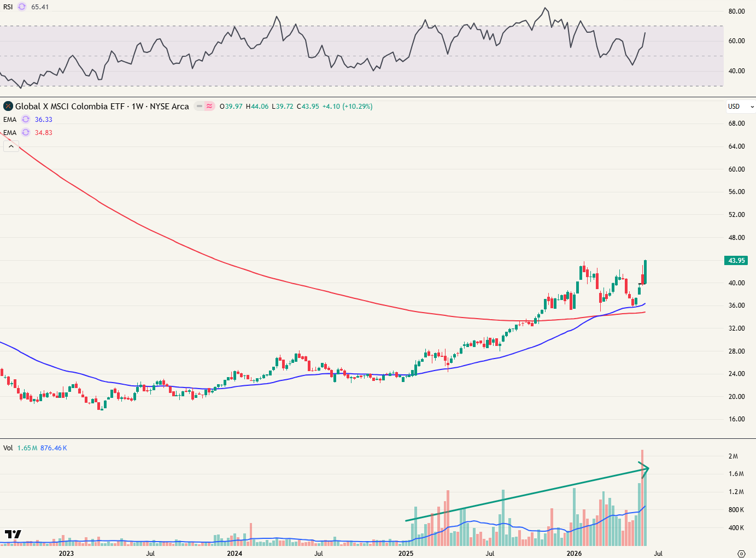Click the current price label 43.95

(736, 261)
